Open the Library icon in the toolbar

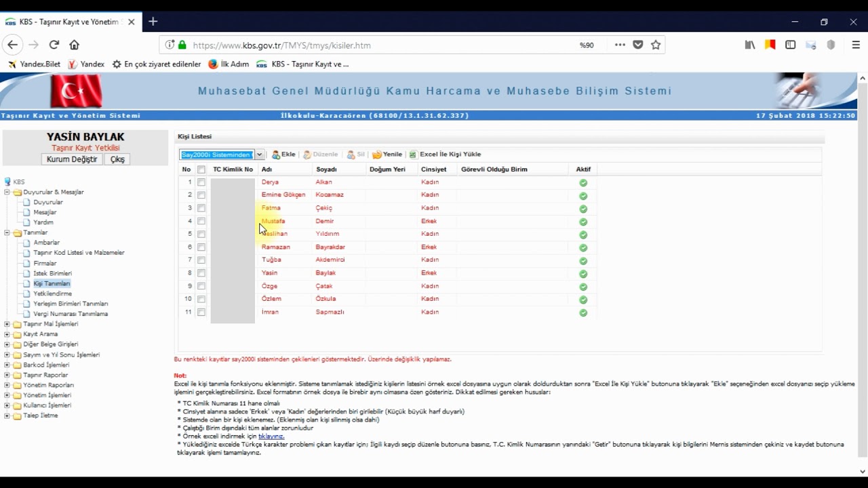[750, 45]
